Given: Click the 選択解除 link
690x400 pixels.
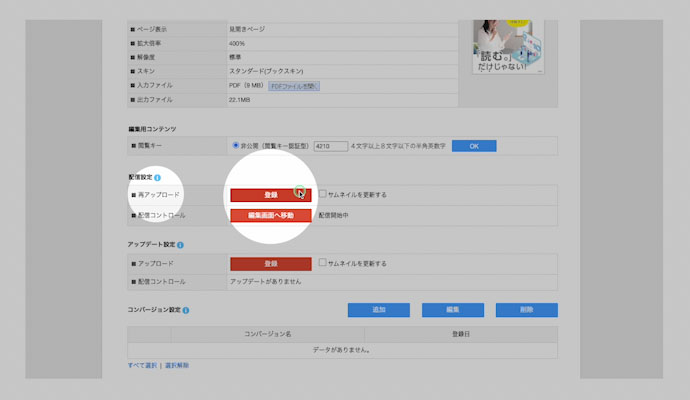Looking at the screenshot, I should pos(176,366).
